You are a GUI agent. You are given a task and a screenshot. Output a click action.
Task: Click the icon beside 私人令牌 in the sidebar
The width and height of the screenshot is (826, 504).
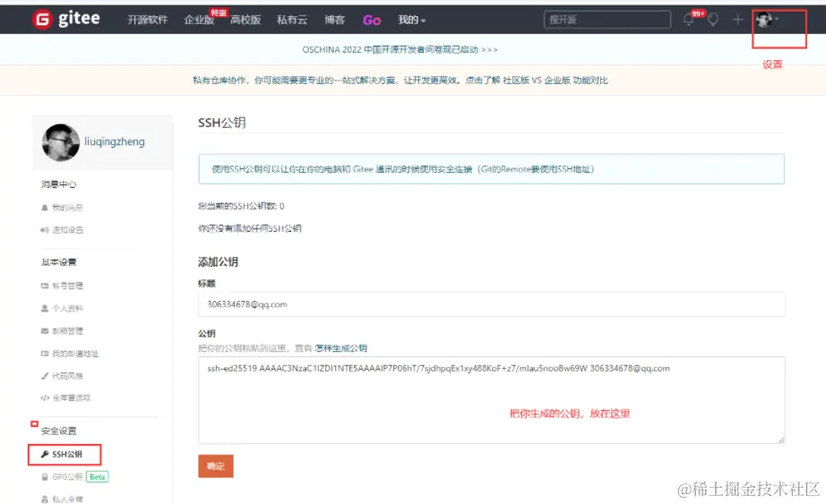pyautogui.click(x=45, y=499)
